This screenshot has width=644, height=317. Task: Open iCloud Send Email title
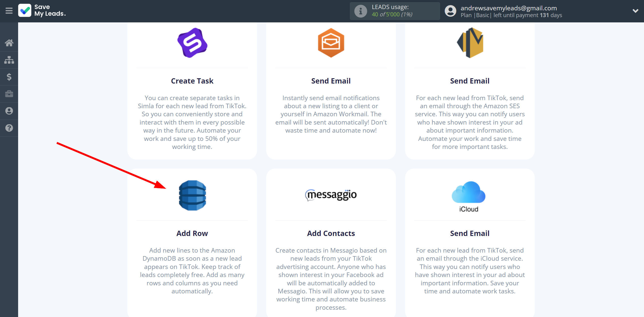point(470,233)
